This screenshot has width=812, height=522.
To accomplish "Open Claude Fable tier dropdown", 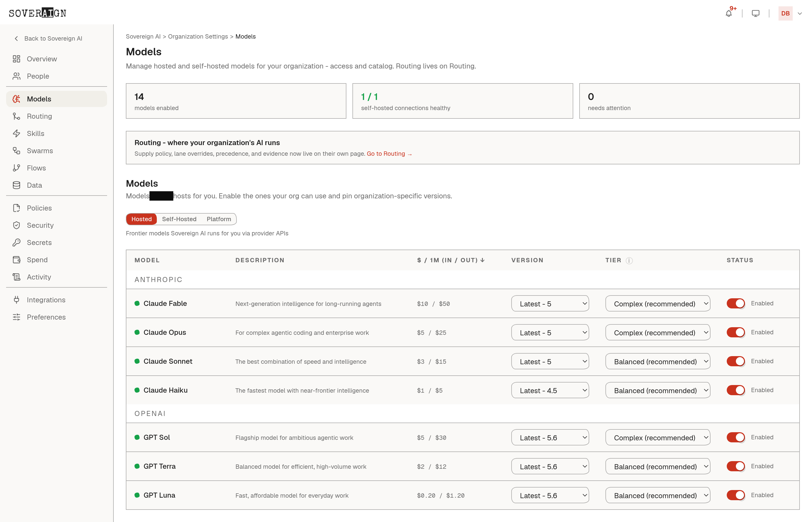I will click(x=658, y=303).
